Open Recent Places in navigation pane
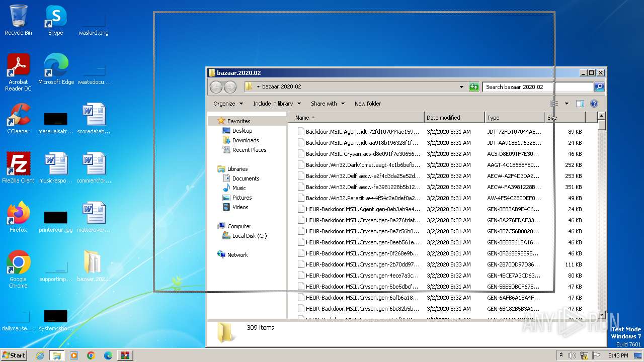 coord(249,150)
